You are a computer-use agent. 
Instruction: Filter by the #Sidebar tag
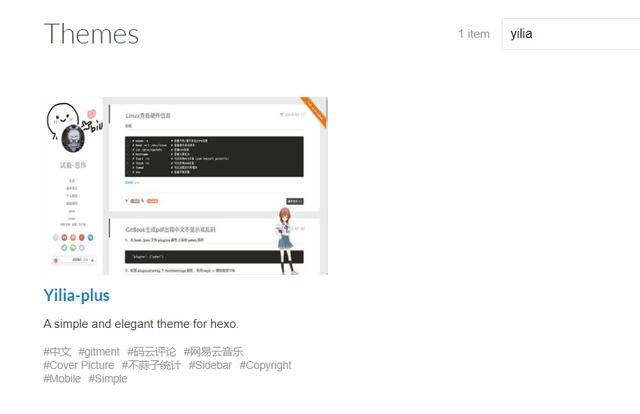[x=210, y=365]
